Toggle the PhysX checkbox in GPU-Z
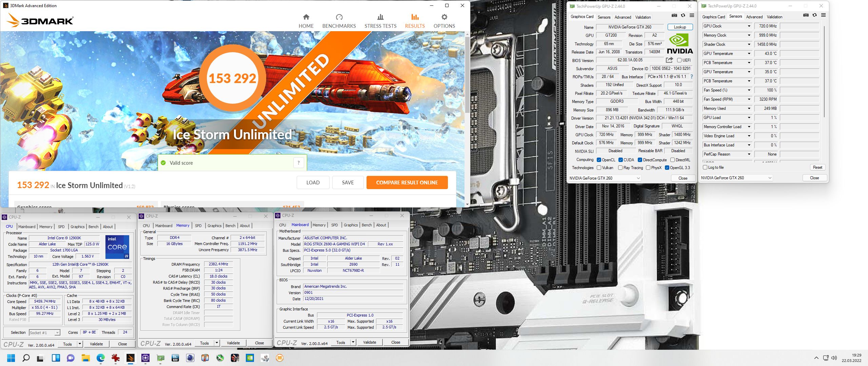This screenshot has width=868, height=366. click(x=648, y=168)
